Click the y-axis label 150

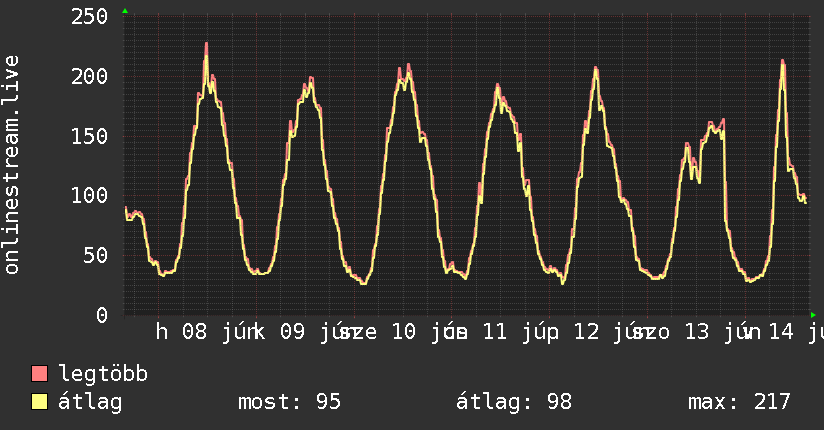89,137
